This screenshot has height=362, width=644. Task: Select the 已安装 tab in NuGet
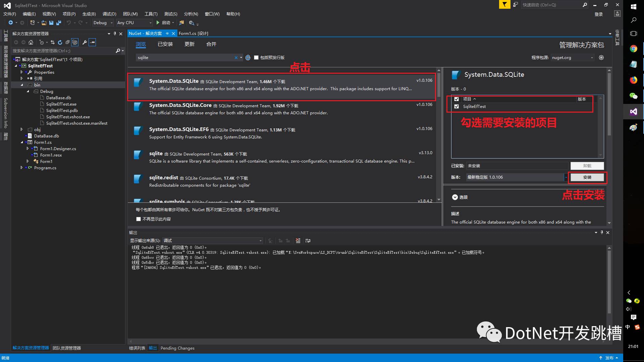165,44
